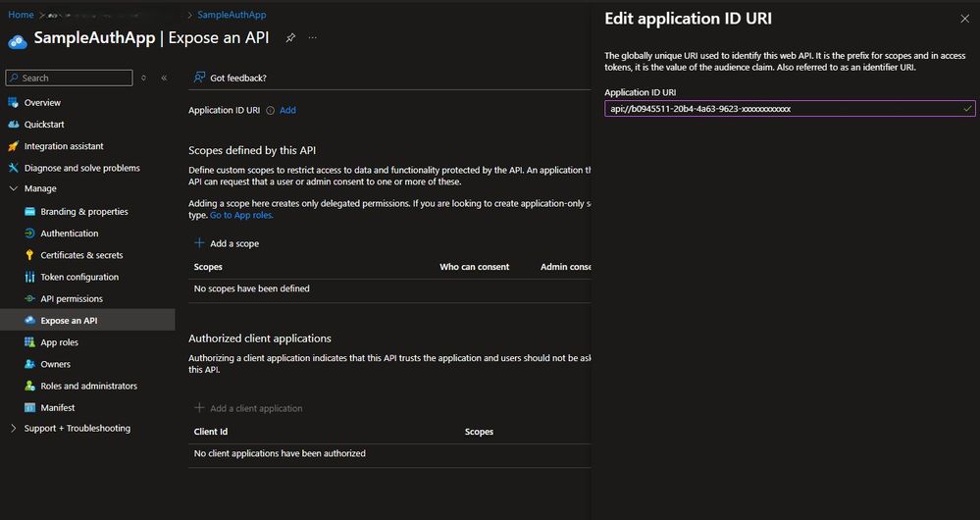Click the sidebar expand/collapse arrows next to search
Viewport: 980px width, 520px height.
pos(144,78)
